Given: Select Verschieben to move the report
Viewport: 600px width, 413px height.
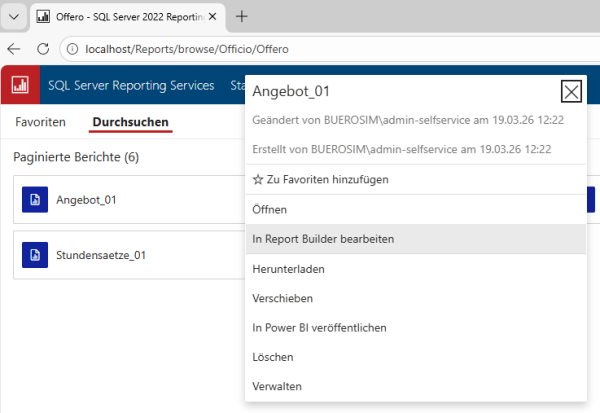Looking at the screenshot, I should [283, 298].
